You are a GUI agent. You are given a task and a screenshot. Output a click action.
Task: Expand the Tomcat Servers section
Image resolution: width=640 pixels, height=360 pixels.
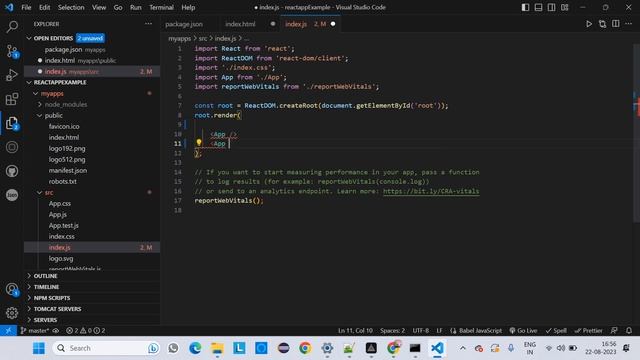pyautogui.click(x=29, y=309)
